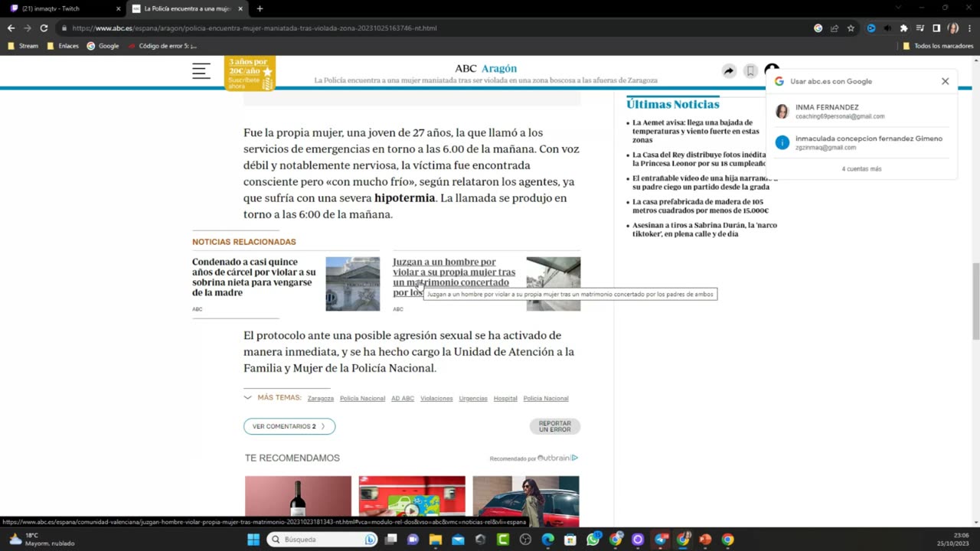
Task: Expand '4 cuentas más' in Google popup
Action: [x=861, y=168]
